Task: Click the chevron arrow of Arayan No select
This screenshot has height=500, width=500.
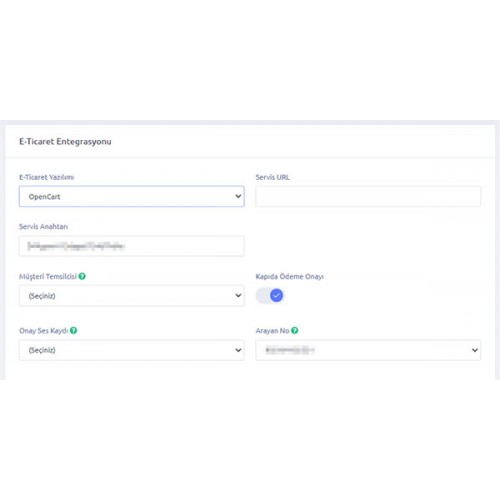Action: tap(475, 350)
